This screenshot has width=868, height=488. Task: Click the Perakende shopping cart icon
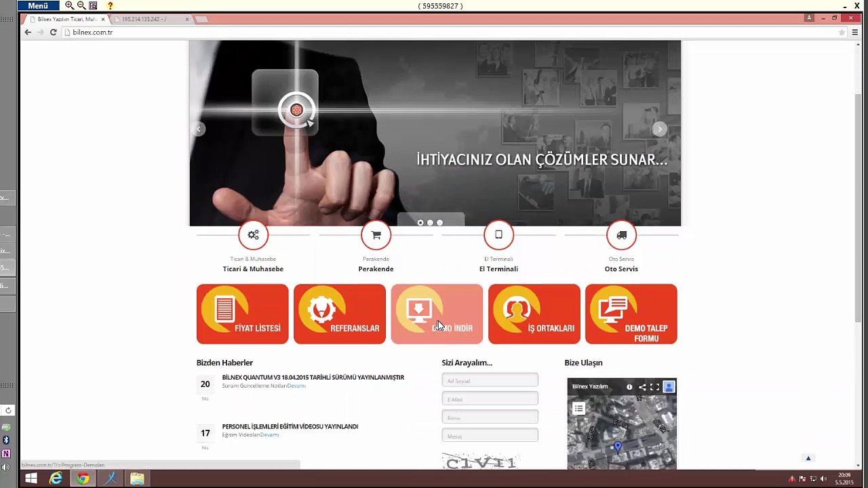pyautogui.click(x=376, y=235)
